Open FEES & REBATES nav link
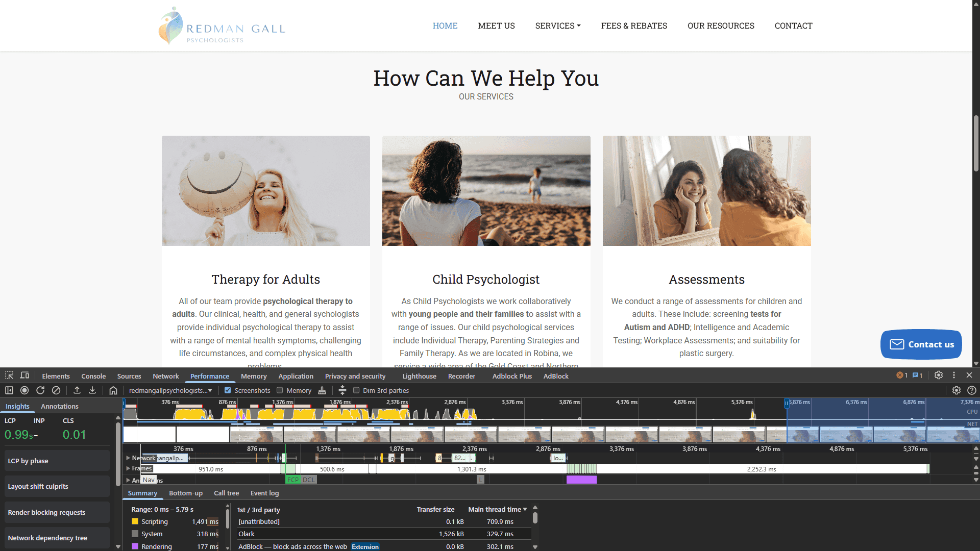 634,26
